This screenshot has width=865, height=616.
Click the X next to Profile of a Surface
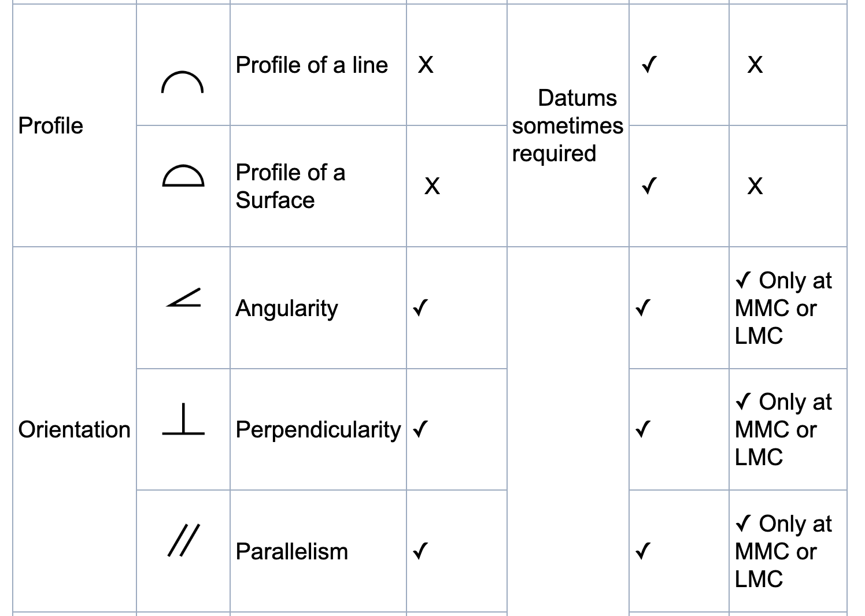432,186
